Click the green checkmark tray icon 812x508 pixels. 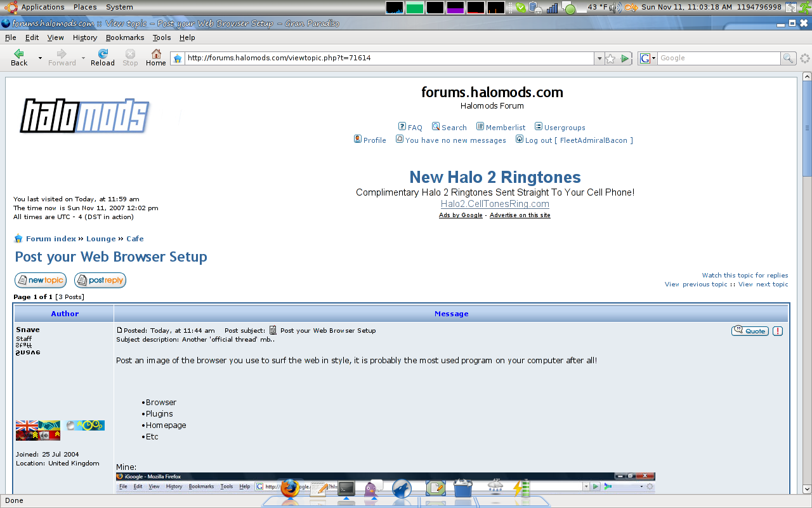[x=520, y=8]
